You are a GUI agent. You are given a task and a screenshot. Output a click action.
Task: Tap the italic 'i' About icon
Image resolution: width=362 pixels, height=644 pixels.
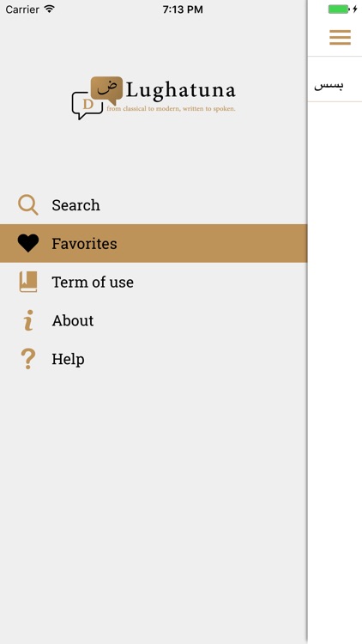coord(28,320)
